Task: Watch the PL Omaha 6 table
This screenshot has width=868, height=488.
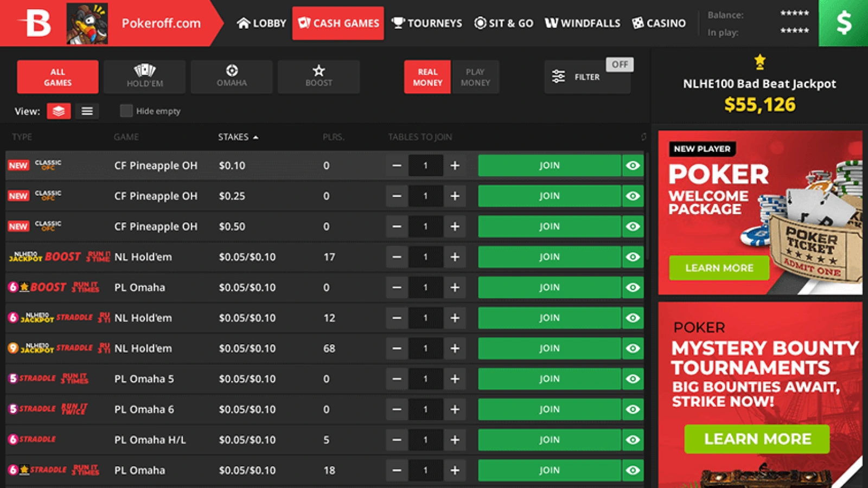Action: coord(633,409)
